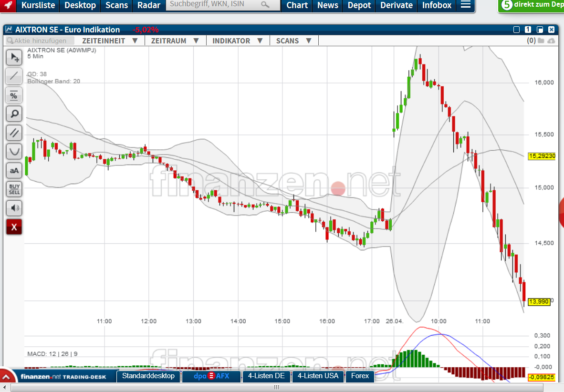Screen dimensions: 564x392
Task: Open the News menu item
Action: point(328,5)
